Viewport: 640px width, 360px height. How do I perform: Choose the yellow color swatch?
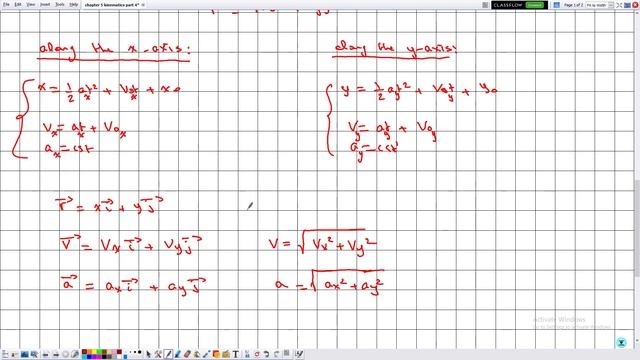[94, 351]
